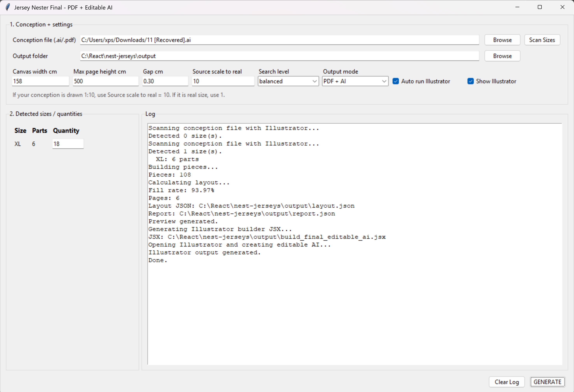Image resolution: width=574 pixels, height=392 pixels.
Task: Click the 'Fill rate: 93.97%' log line
Action: [181, 190]
